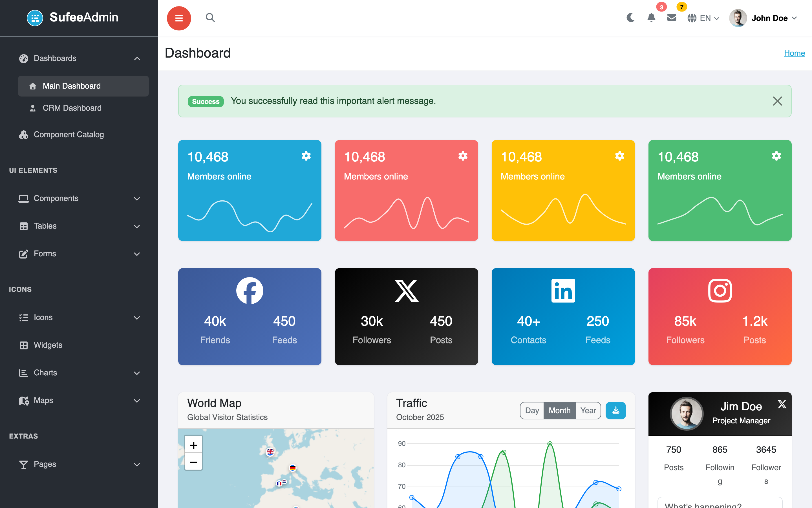Click the red hamburger menu toggle button
Viewport: 812px width, 508px height.
pyautogui.click(x=179, y=18)
